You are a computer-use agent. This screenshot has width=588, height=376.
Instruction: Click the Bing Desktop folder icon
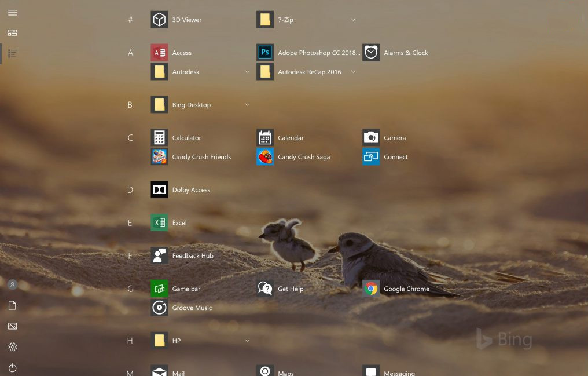(x=159, y=105)
